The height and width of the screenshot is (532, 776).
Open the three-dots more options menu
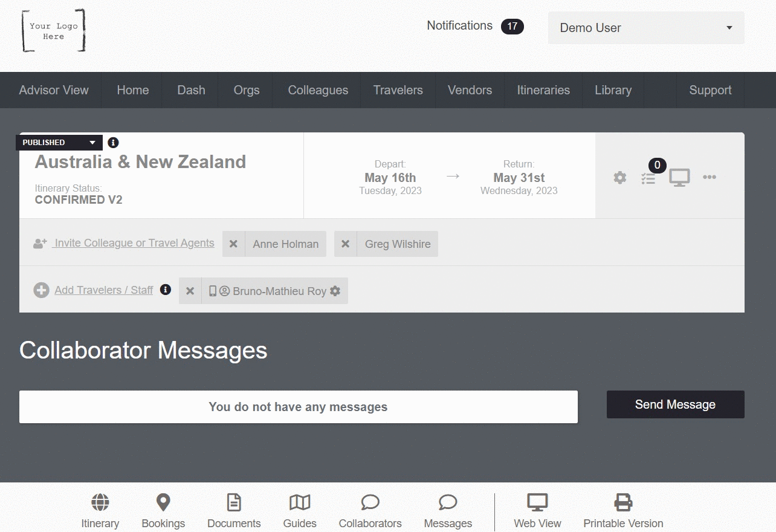click(x=710, y=177)
